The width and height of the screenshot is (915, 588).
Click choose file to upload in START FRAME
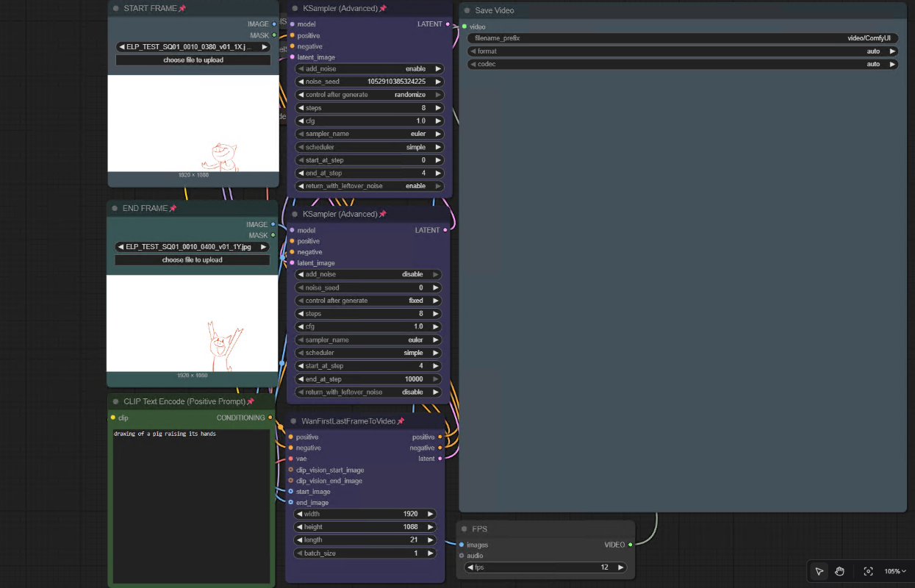[193, 60]
